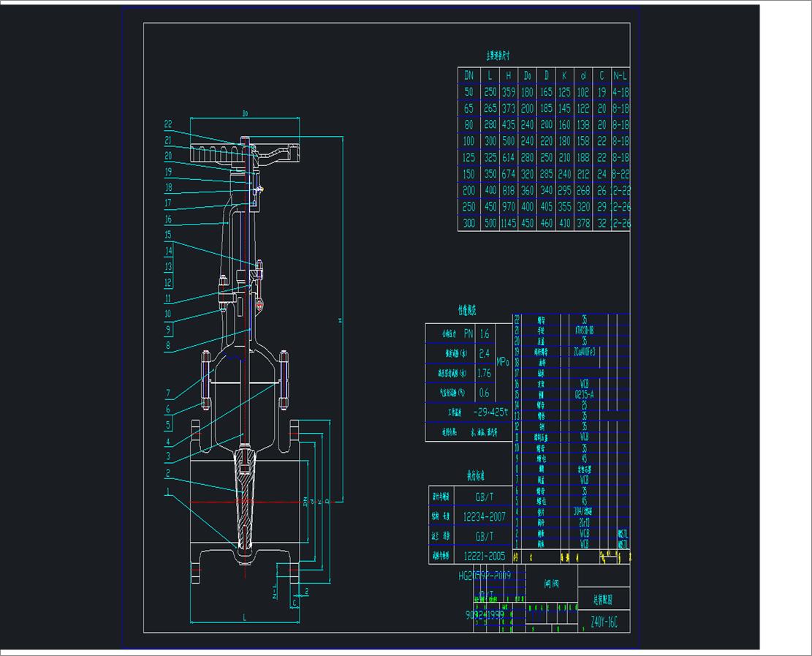Click the PN 1.6 pressure value
The image size is (812, 656).
(484, 333)
